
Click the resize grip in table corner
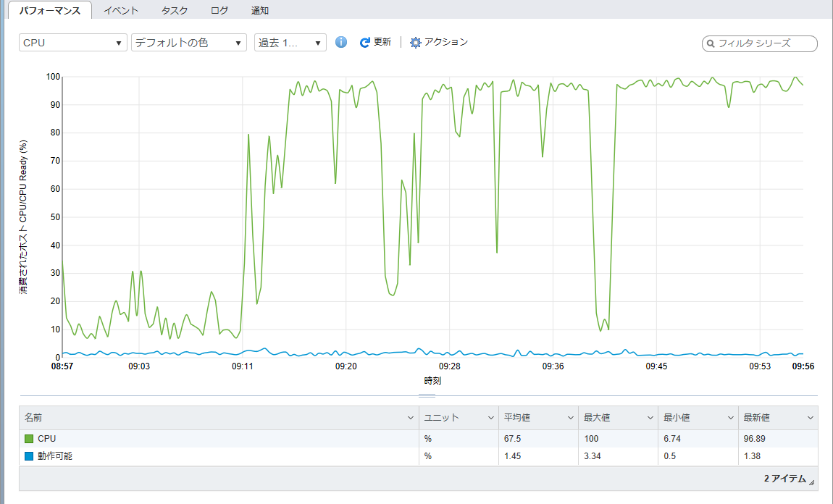[811, 482]
